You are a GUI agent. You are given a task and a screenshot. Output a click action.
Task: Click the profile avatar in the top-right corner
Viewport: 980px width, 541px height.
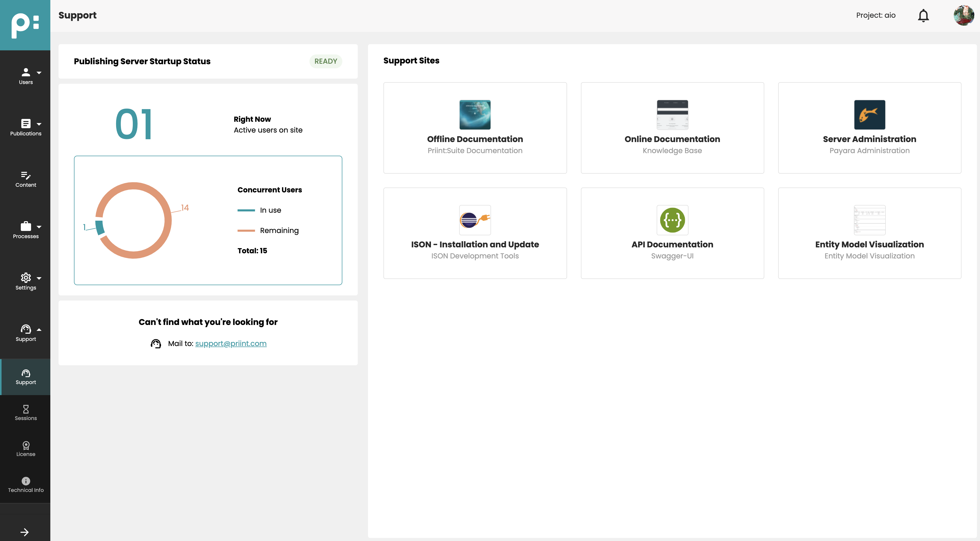pyautogui.click(x=964, y=15)
